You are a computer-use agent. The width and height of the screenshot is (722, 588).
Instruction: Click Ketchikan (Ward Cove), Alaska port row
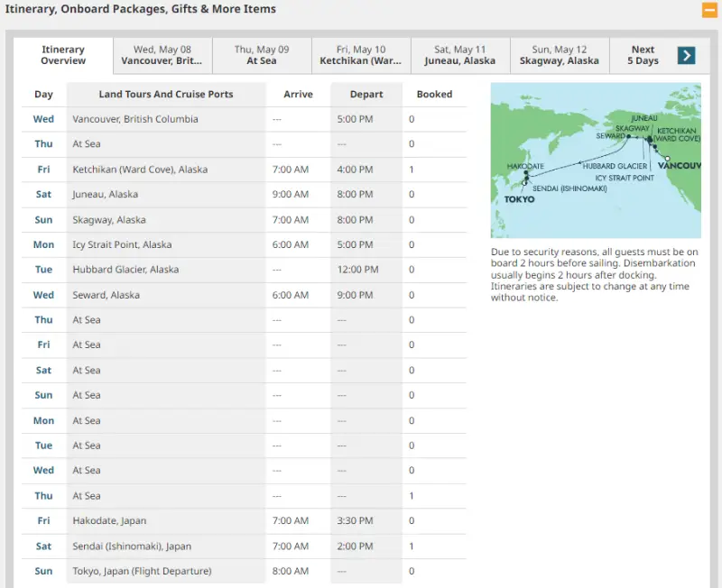(140, 170)
